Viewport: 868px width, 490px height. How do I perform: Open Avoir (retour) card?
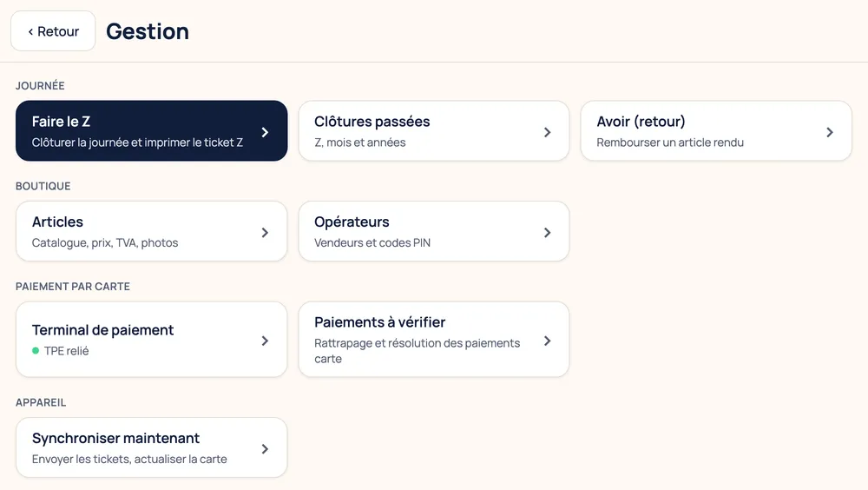(x=716, y=131)
